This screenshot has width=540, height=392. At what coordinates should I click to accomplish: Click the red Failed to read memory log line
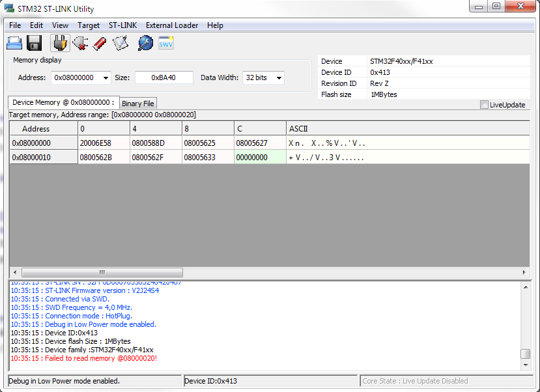point(83,358)
